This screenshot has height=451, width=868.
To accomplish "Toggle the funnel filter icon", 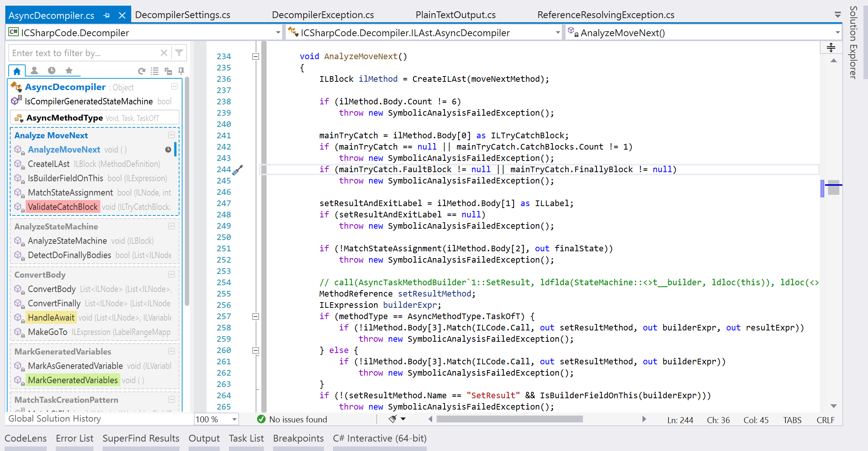I will pos(179,53).
